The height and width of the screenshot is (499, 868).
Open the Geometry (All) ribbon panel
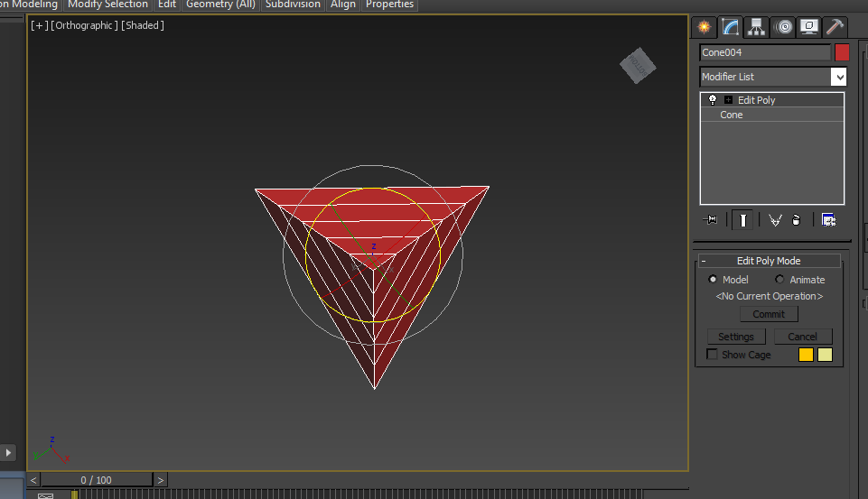[x=220, y=5]
